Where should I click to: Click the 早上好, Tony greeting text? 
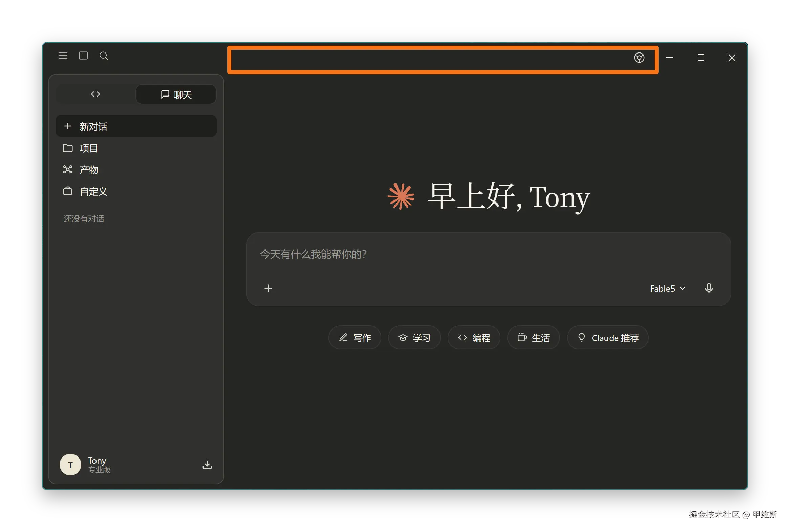(x=509, y=196)
